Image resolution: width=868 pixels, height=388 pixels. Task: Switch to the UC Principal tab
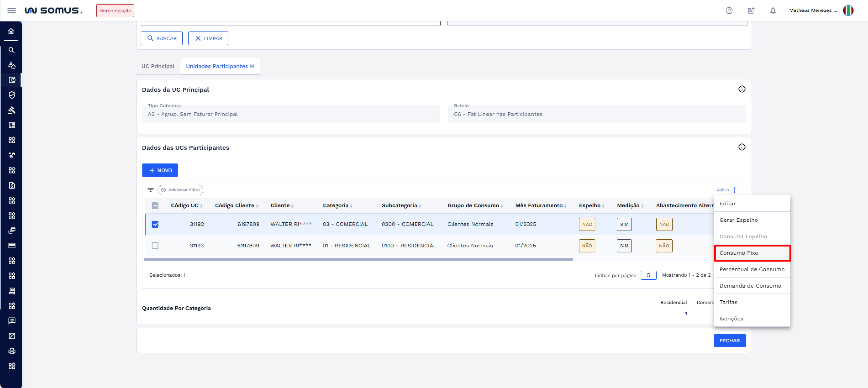(x=158, y=66)
